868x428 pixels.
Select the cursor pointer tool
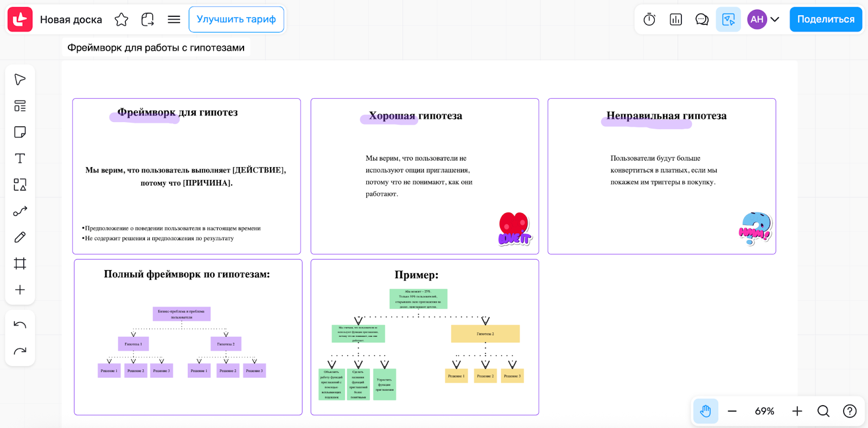point(20,80)
